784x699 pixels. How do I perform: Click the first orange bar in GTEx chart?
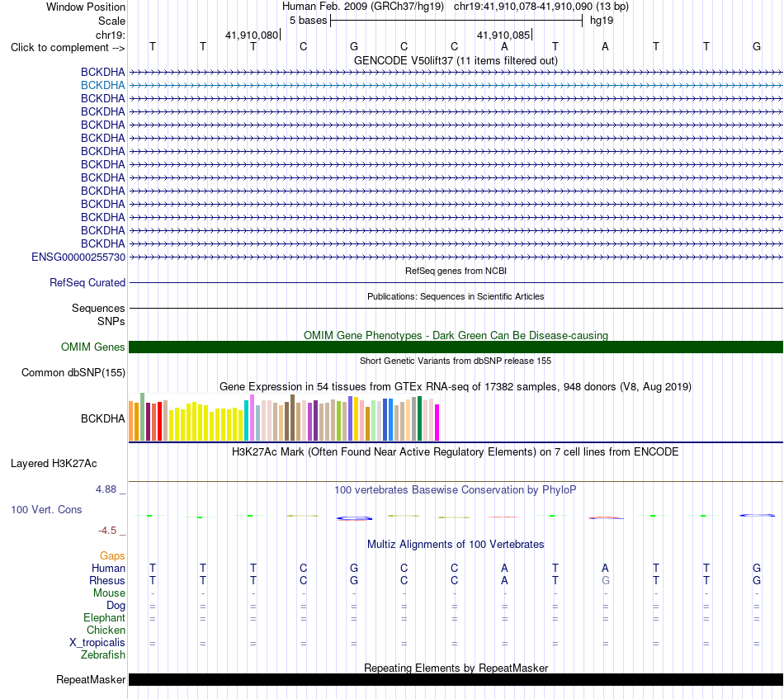pyautogui.click(x=131, y=421)
